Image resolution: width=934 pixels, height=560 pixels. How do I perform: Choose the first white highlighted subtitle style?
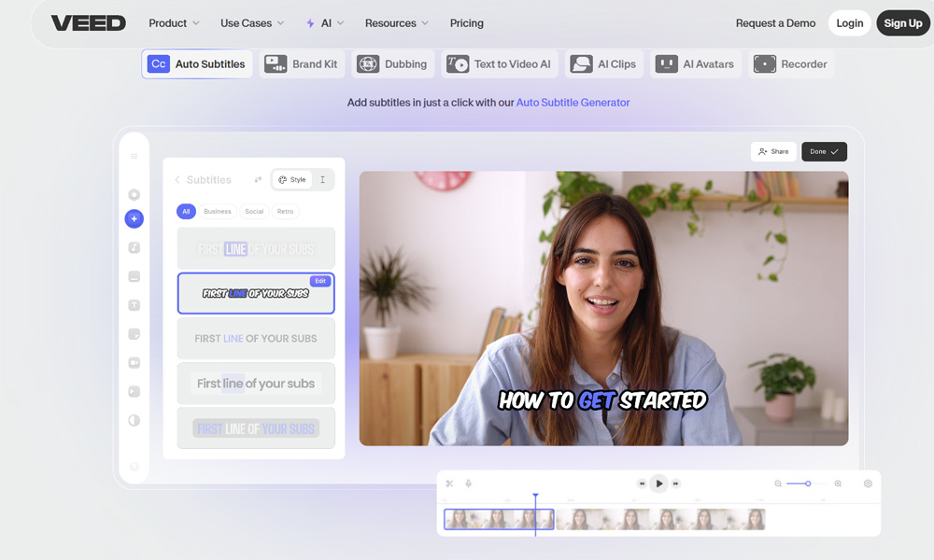[x=256, y=248]
